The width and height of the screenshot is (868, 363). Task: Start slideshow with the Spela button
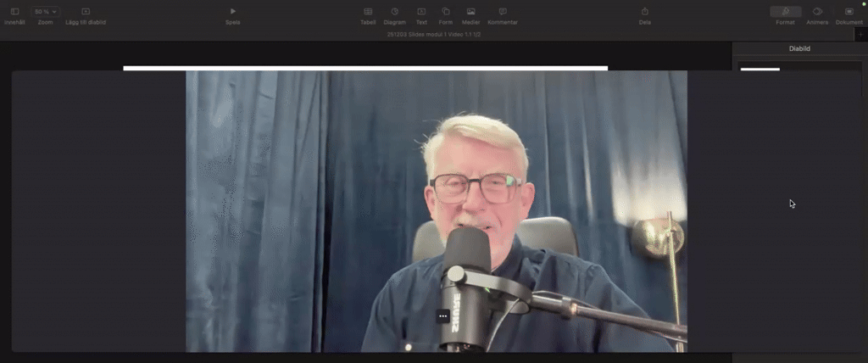tap(232, 12)
